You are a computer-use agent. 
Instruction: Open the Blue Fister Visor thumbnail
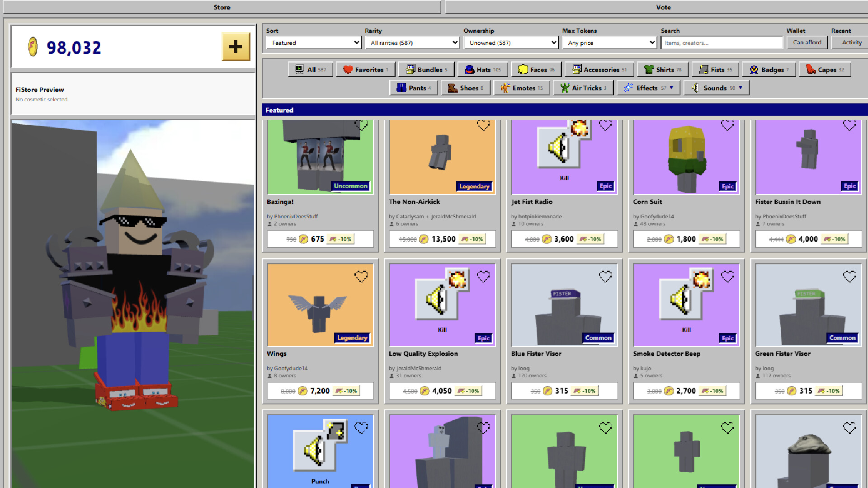[564, 305]
